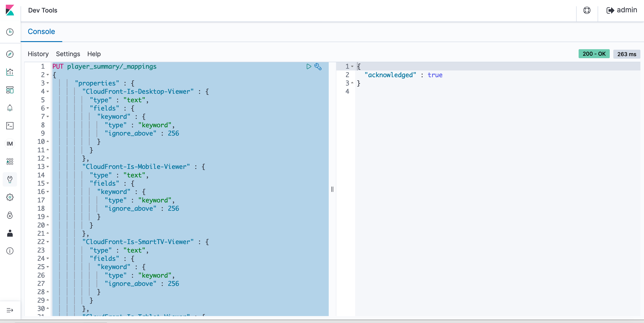
Task: Click the "properties" key on line 3
Action: point(97,83)
